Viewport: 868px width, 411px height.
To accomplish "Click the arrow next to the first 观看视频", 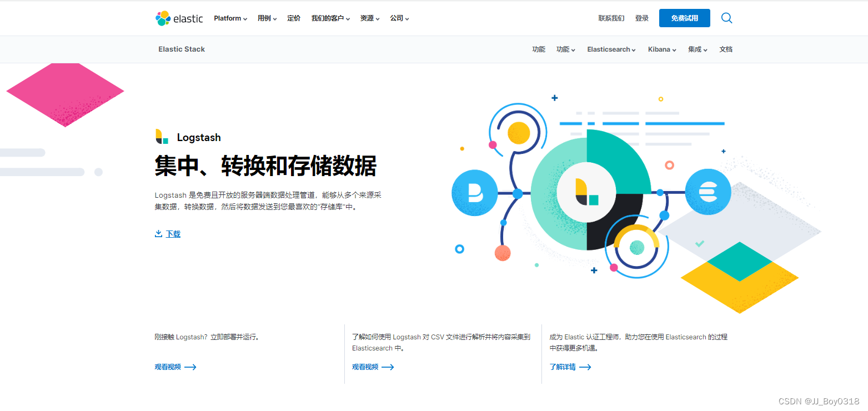I will point(190,367).
